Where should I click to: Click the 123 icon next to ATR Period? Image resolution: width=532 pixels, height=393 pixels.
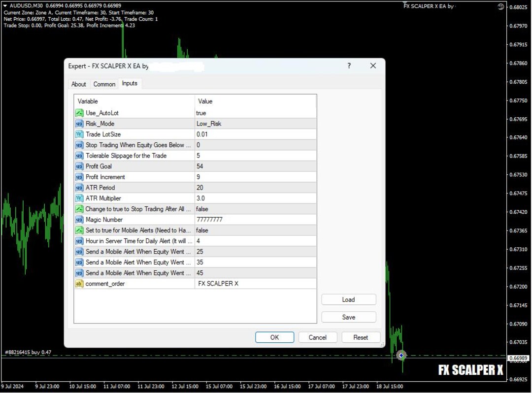pyautogui.click(x=79, y=187)
